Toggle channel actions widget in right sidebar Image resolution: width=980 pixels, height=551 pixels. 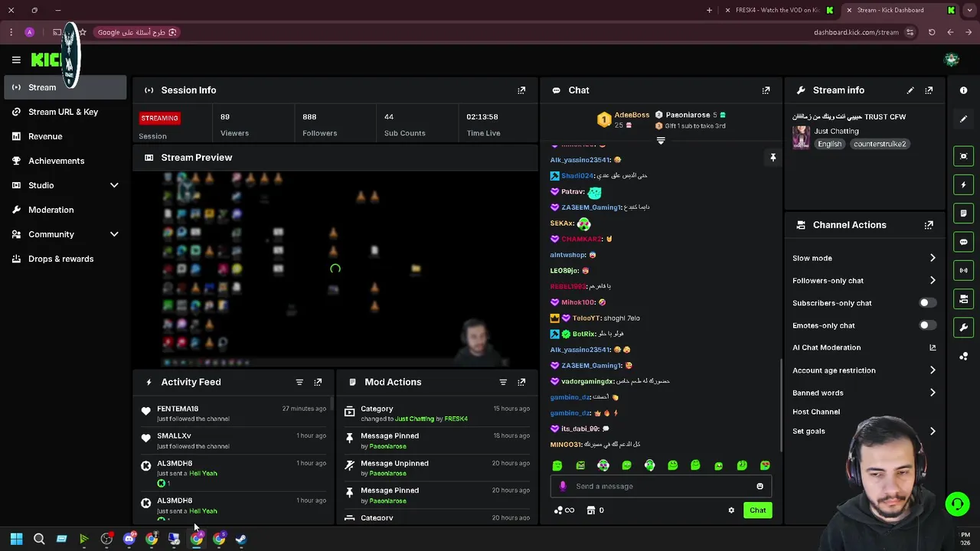point(963,298)
